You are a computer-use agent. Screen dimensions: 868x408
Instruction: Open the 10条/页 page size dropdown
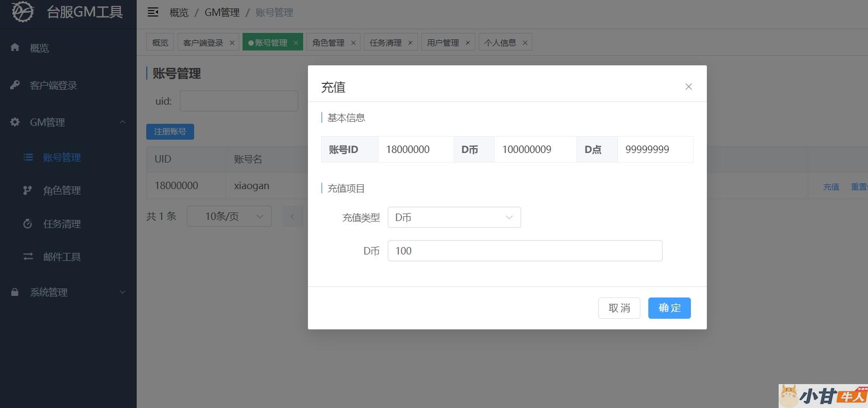[229, 216]
